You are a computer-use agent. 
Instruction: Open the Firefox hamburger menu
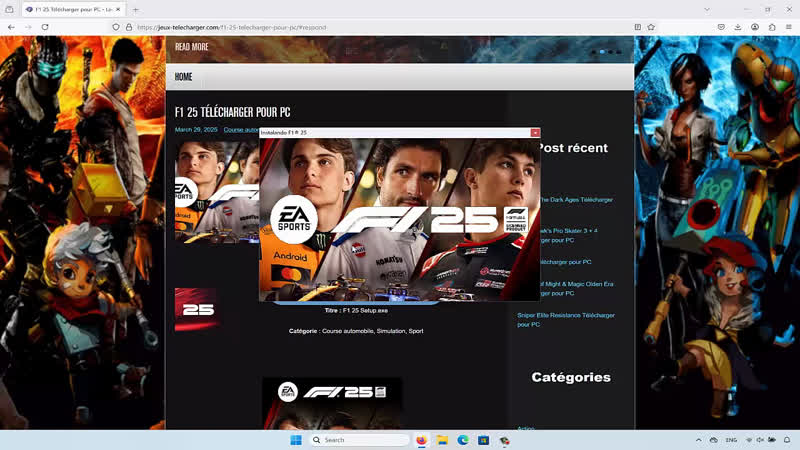[x=789, y=27]
